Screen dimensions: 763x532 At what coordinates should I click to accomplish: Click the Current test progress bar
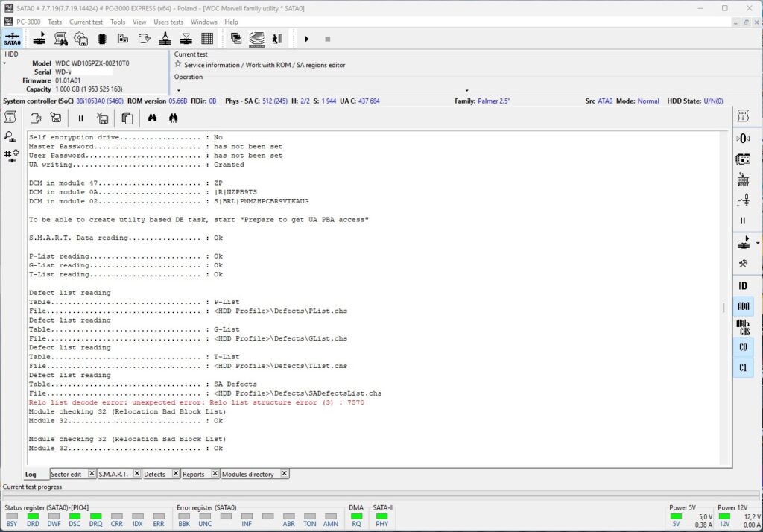(x=381, y=495)
